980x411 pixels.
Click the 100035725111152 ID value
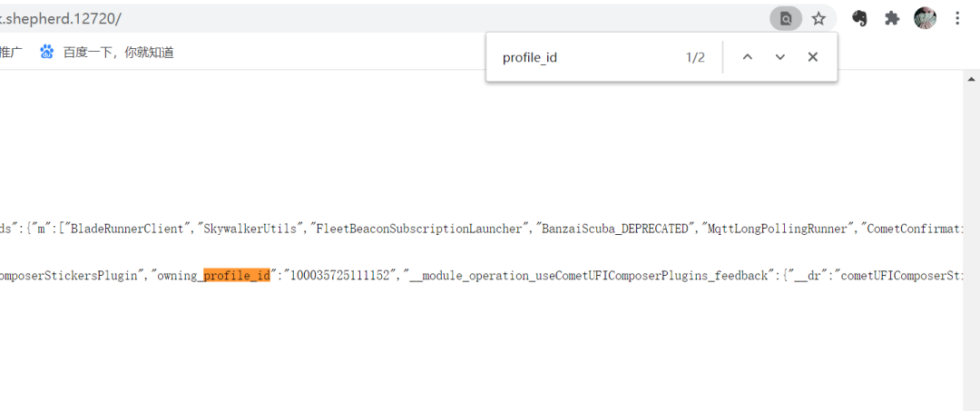point(341,275)
